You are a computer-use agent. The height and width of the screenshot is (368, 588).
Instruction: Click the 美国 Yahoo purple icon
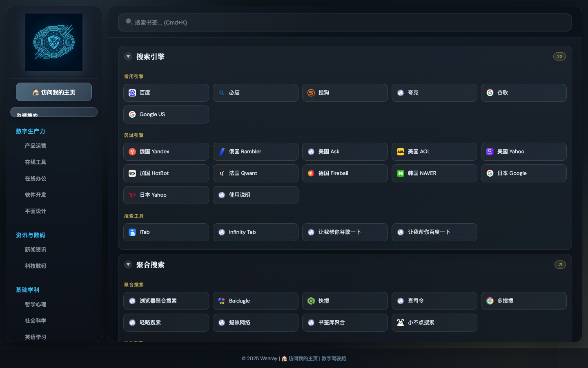490,152
